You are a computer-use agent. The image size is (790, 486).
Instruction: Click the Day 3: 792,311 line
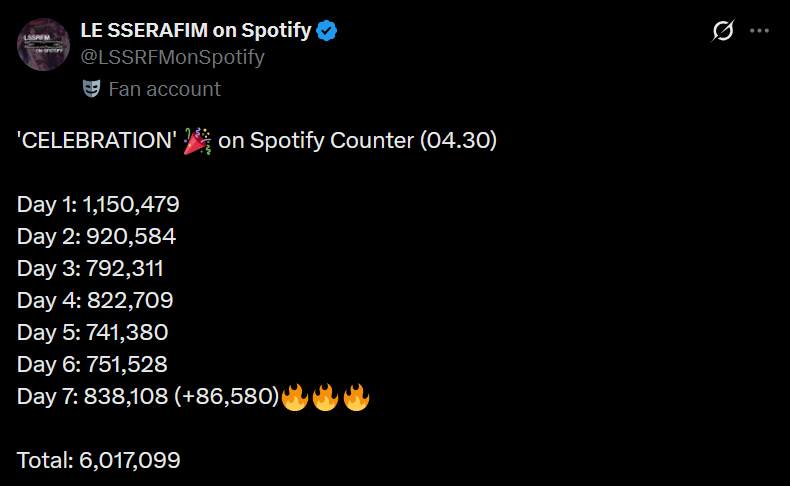(x=90, y=268)
